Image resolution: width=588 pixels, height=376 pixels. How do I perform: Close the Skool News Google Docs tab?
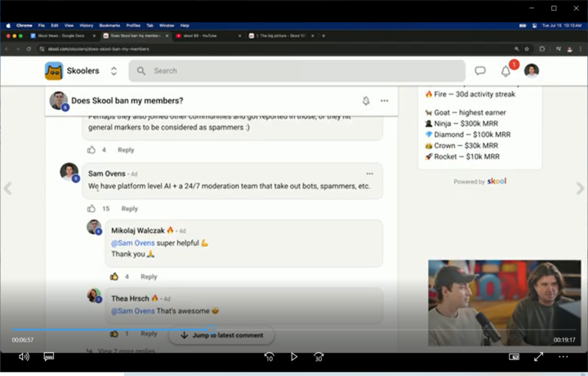click(x=94, y=36)
